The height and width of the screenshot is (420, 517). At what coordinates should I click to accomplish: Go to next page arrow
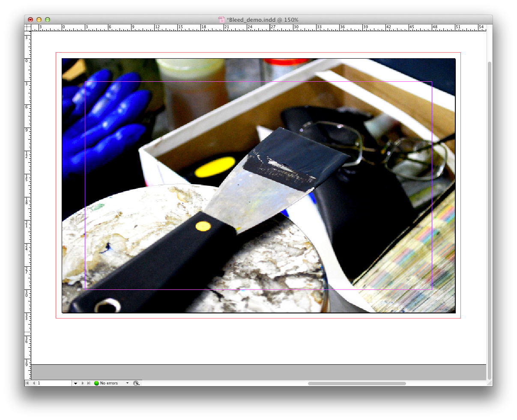(83, 383)
